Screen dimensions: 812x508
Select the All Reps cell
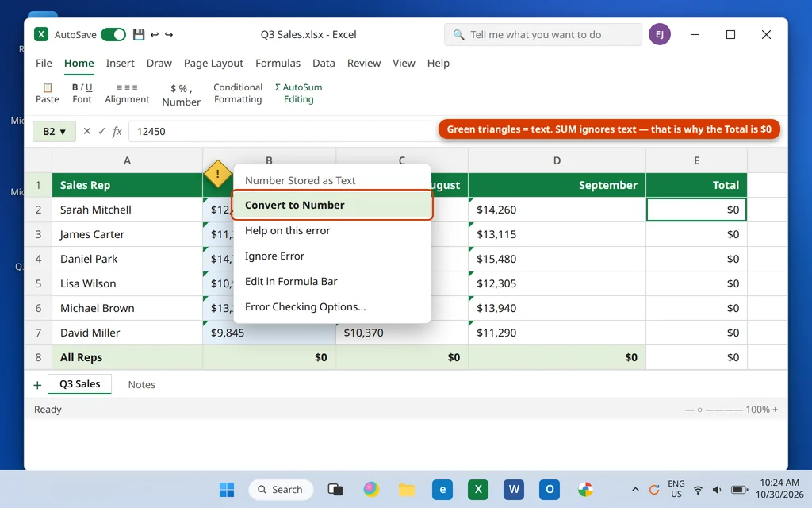tap(127, 357)
